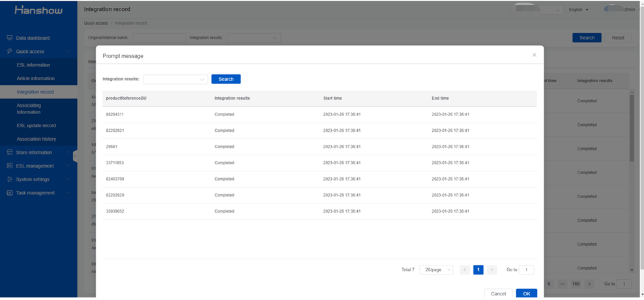Go to previous page in dialog pagination

tap(465, 270)
